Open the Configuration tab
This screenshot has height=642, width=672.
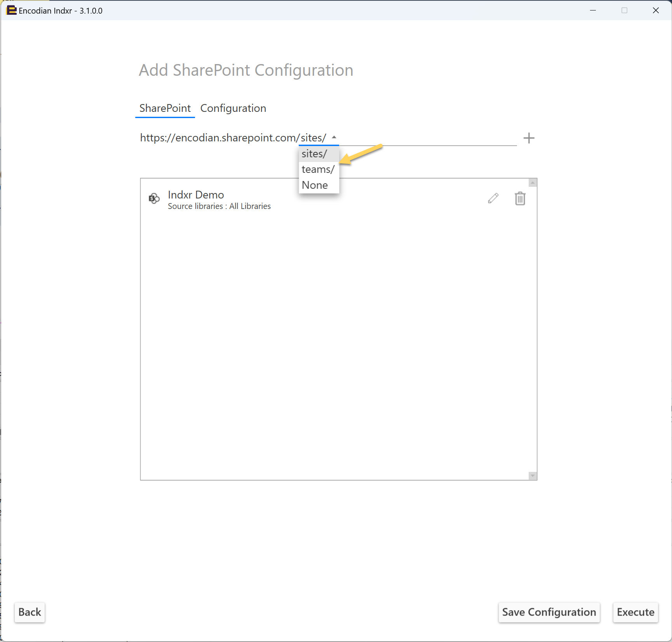[x=233, y=108]
